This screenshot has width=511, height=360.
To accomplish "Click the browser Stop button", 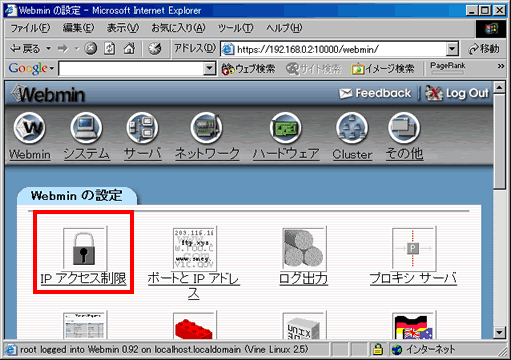I will 91,49.
